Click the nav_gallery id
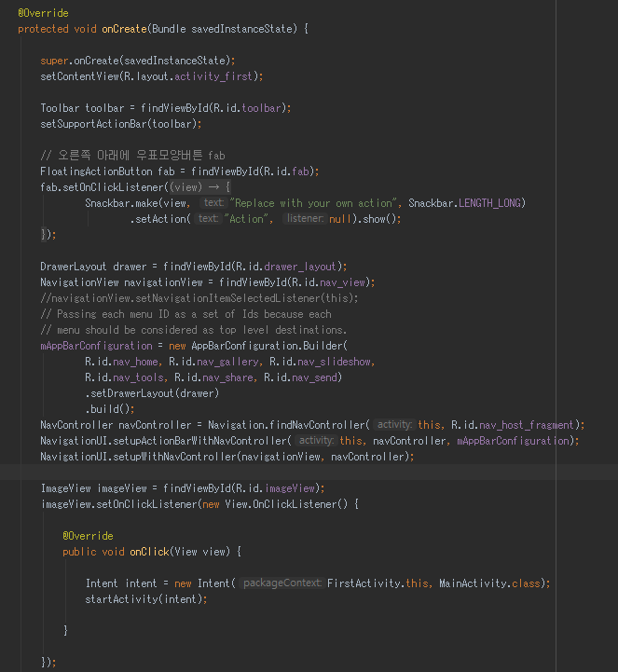618x672 pixels. click(227, 362)
